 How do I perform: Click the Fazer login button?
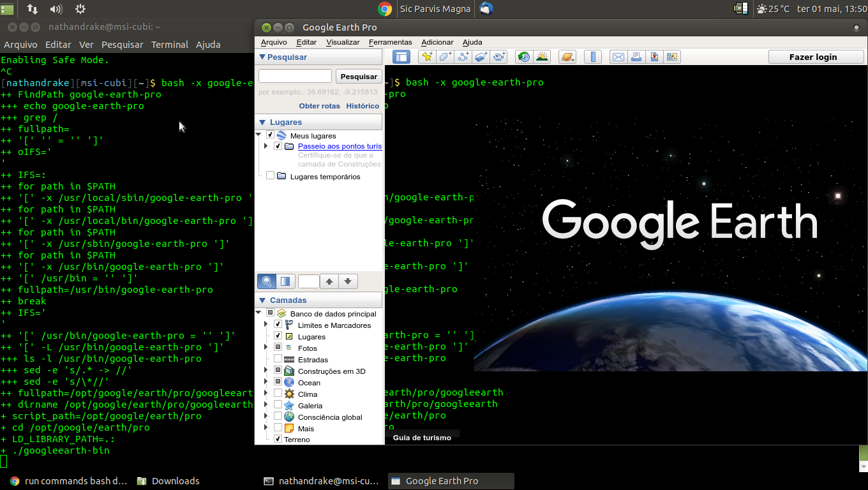pyautogui.click(x=812, y=57)
